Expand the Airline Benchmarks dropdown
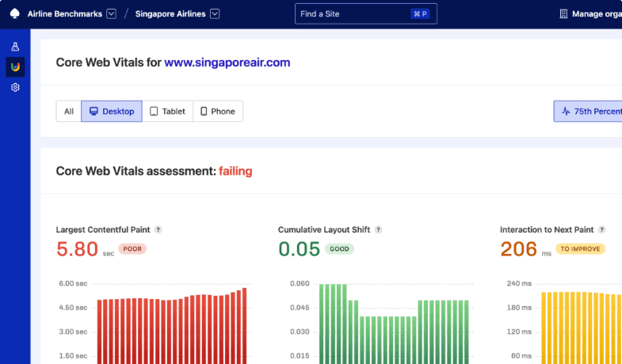The image size is (622, 364). (x=111, y=13)
